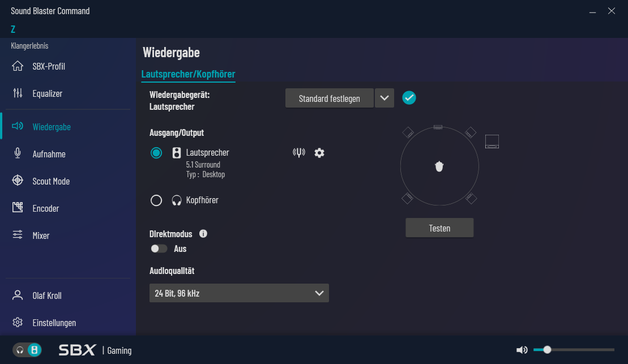Click the Kopfhörer headphone icon
The image size is (628, 364).
coord(177,200)
